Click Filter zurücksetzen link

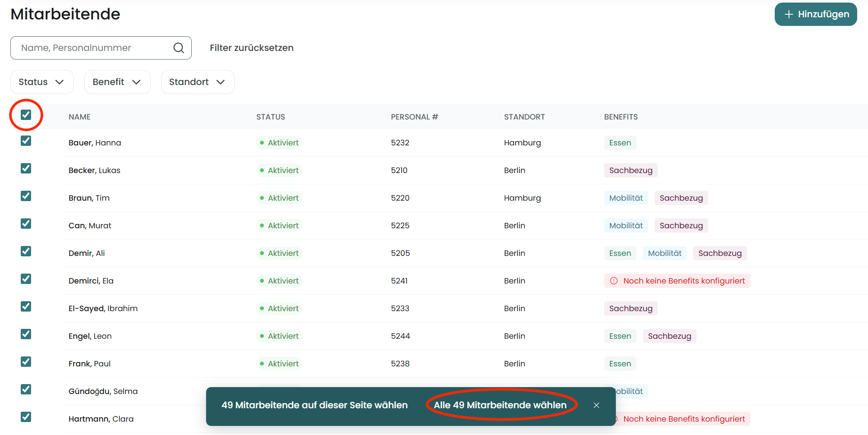click(x=251, y=48)
